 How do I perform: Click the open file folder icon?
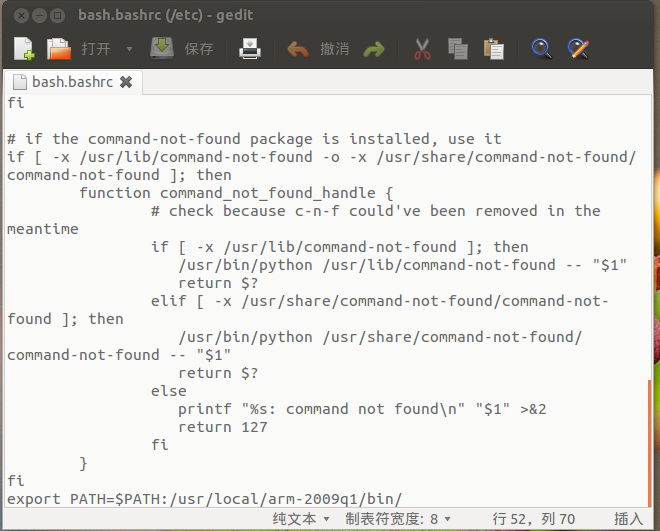click(59, 49)
